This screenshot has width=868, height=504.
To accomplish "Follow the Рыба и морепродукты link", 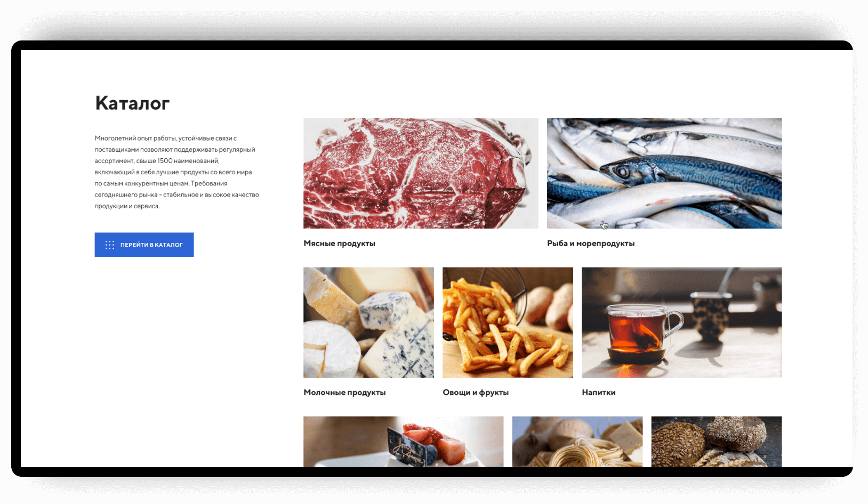I will [x=591, y=243].
